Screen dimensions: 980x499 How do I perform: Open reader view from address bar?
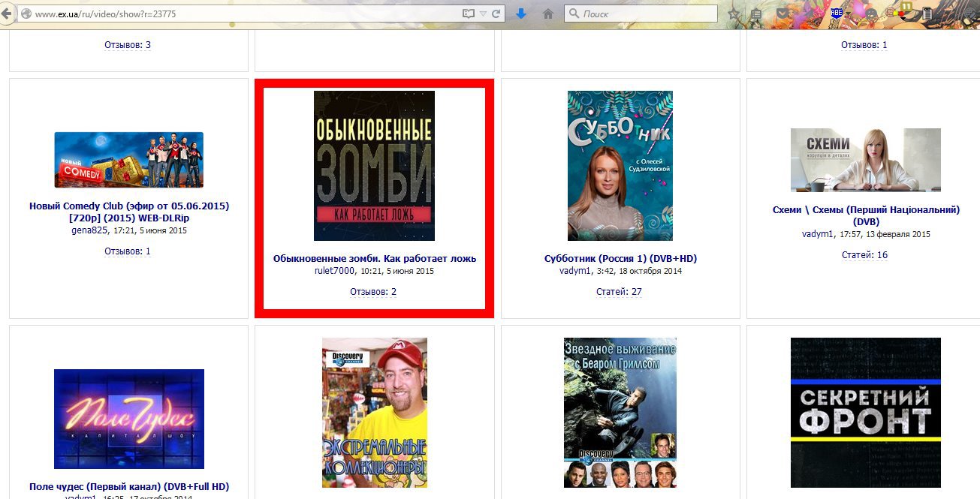[x=469, y=14]
